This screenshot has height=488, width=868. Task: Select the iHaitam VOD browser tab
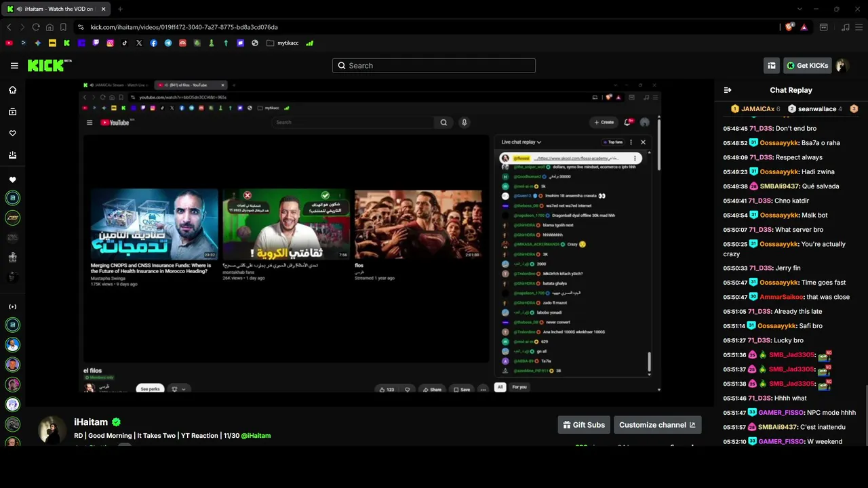click(56, 9)
